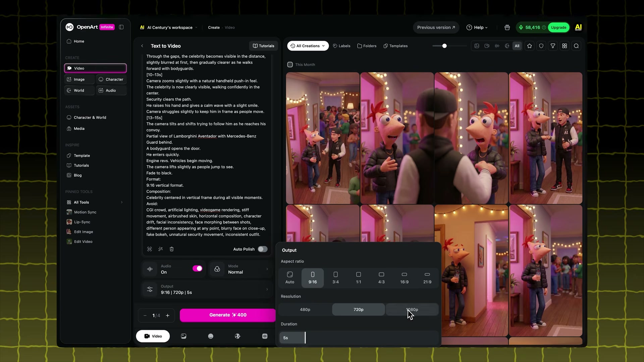
Task: Open the gift box icon in header
Action: (507, 27)
